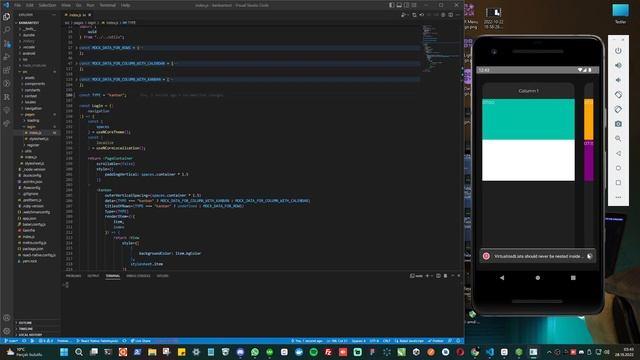Screen dimensions: 640x360
Task: Switch to the OUTPUT panel tab
Action: tap(93, 276)
